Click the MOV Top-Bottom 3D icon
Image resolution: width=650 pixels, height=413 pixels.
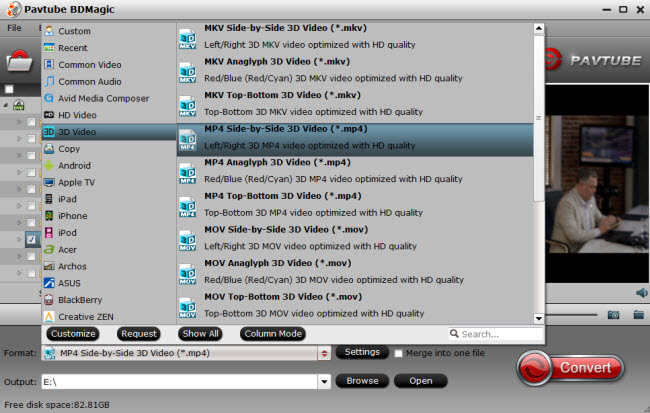click(x=188, y=308)
